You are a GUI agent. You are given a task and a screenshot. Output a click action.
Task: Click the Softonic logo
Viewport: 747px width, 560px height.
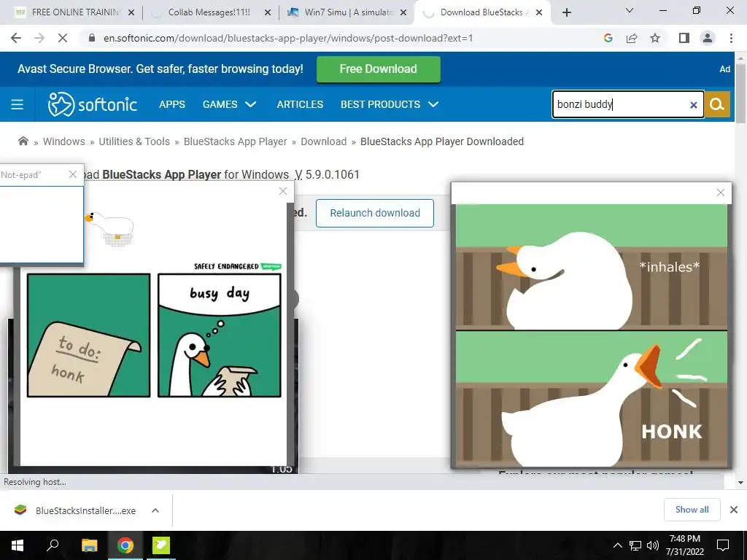93,104
